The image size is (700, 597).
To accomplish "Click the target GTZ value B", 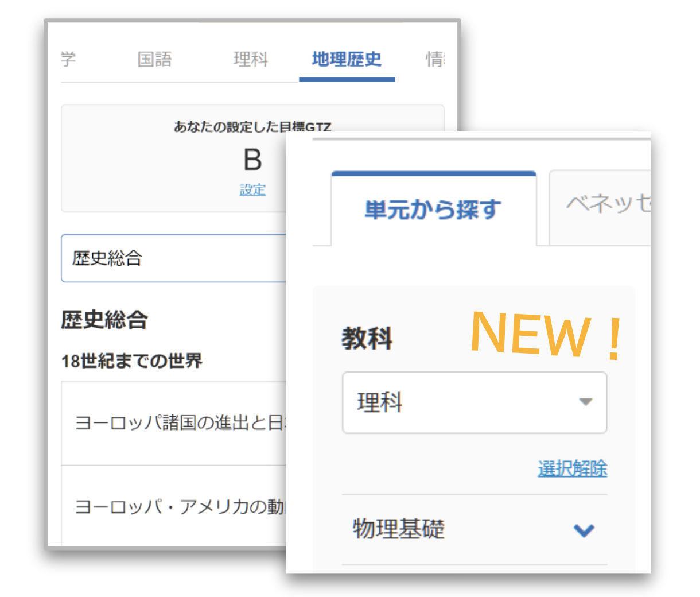I will 252,160.
